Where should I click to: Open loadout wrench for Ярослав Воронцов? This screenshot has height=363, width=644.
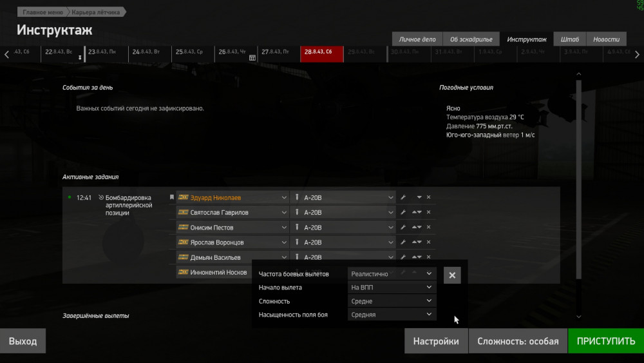[403, 242]
